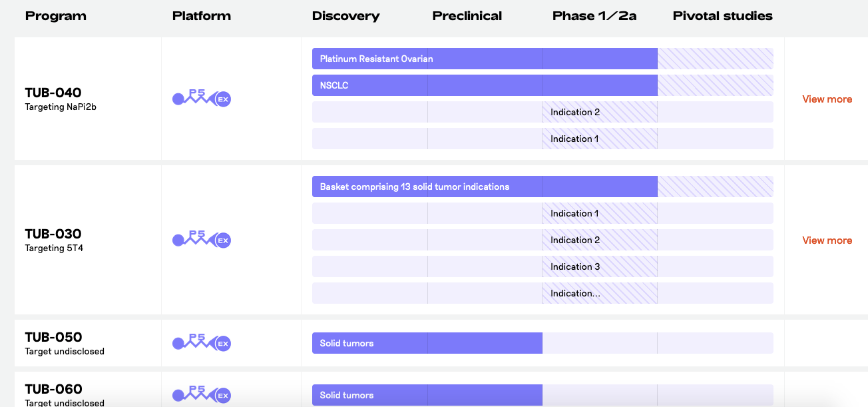Click the Phase 1/2a column header
Screen dimensions: 868x407
(x=594, y=16)
